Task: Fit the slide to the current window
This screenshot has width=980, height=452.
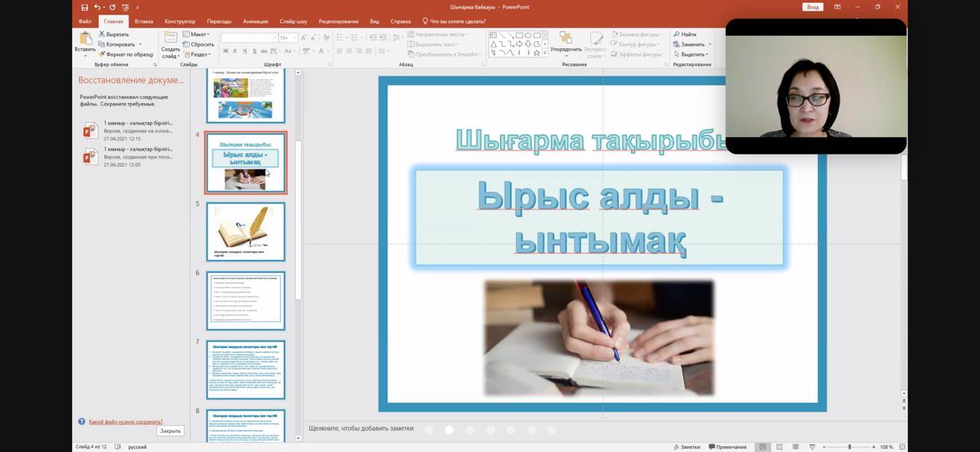Action: pyautogui.click(x=902, y=447)
